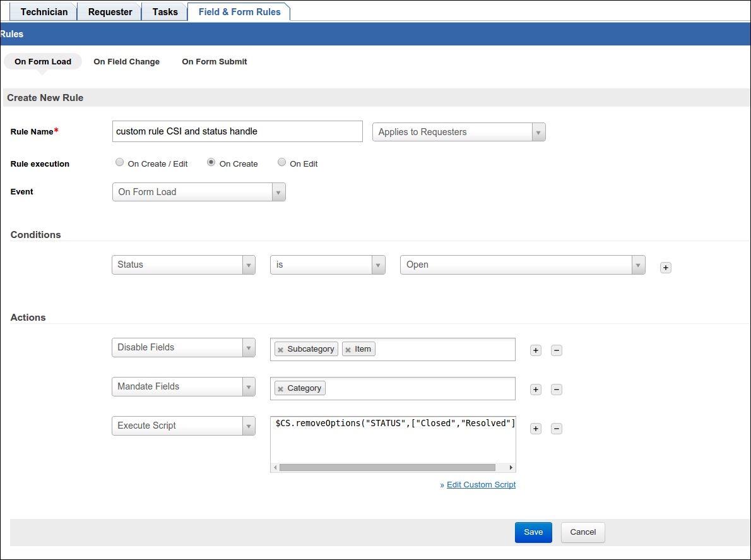Remove the Execute Script action row

coord(557,429)
